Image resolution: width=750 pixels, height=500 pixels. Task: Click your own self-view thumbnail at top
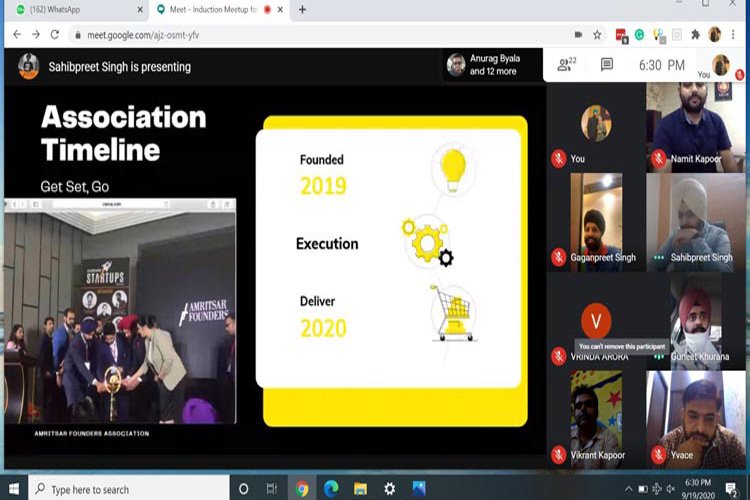pos(721,66)
